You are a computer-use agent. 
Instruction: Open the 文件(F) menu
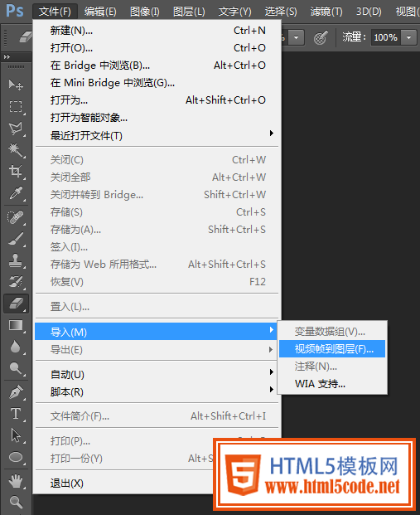[55, 12]
